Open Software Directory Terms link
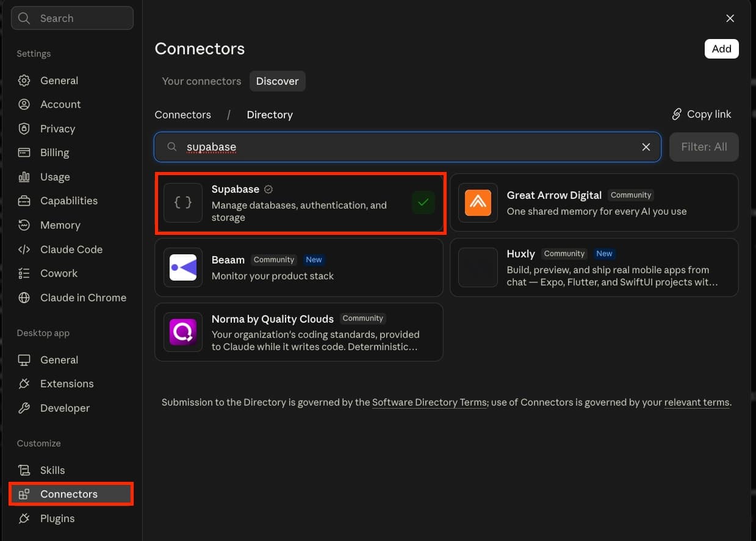The width and height of the screenshot is (756, 541). [430, 403]
